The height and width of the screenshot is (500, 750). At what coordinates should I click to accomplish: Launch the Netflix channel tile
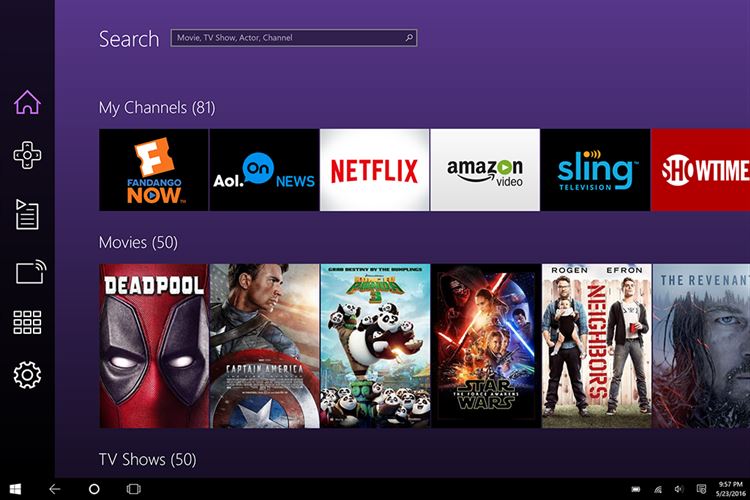375,170
